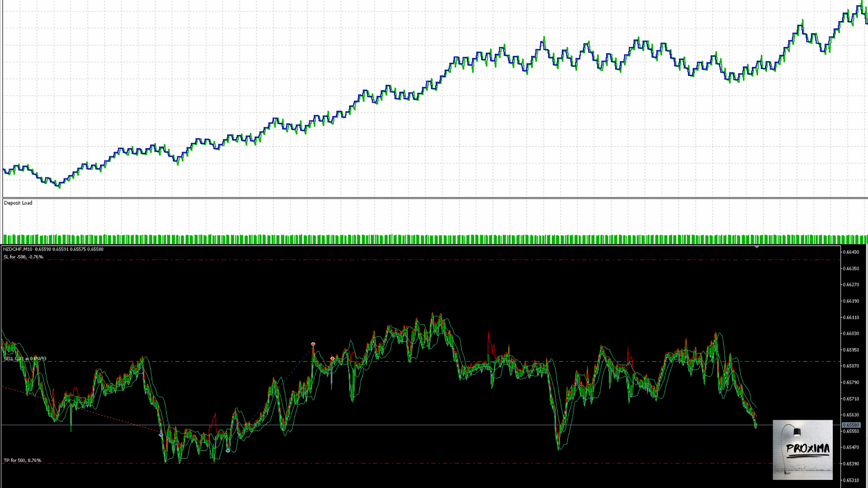Click the gray chart shift triangle marker
868x488 pixels.
(x=757, y=247)
